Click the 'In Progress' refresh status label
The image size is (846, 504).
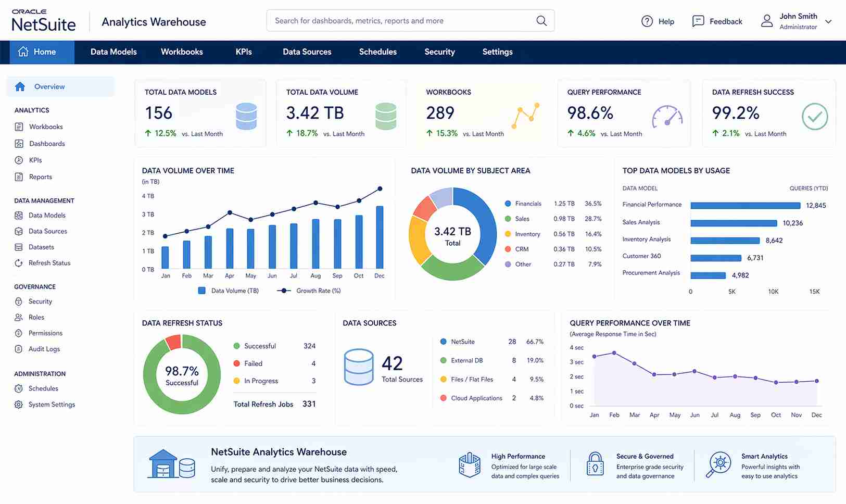(261, 381)
